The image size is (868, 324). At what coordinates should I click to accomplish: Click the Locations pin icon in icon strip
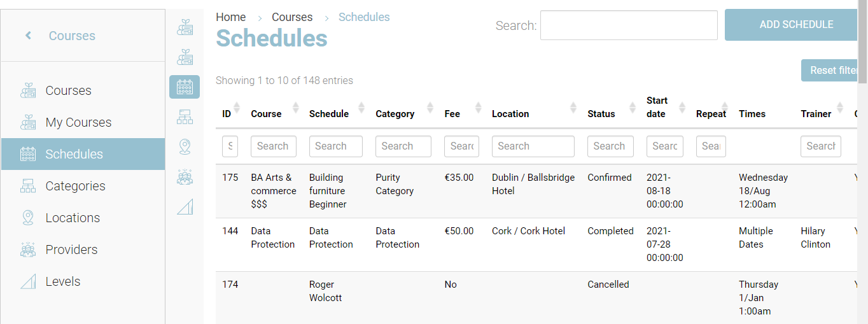[x=185, y=147]
